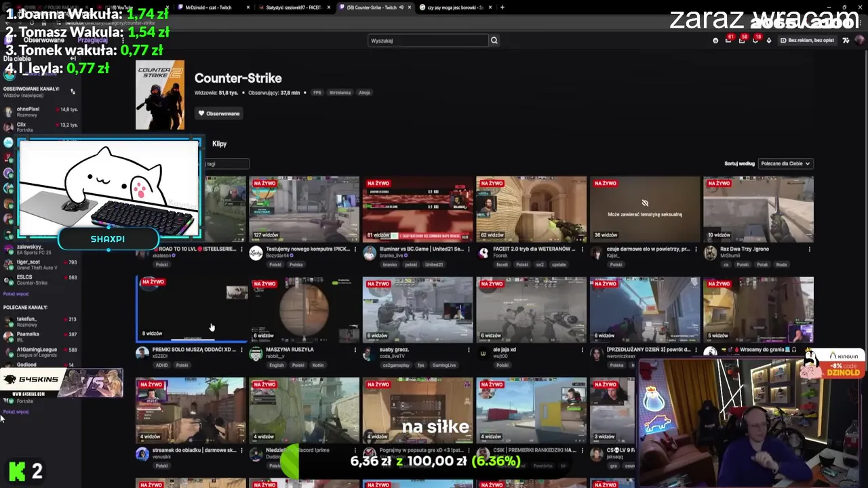Image resolution: width=868 pixels, height=488 pixels.
Task: Reveal the sexual-themes warning stream thumbnail
Action: click(645, 209)
